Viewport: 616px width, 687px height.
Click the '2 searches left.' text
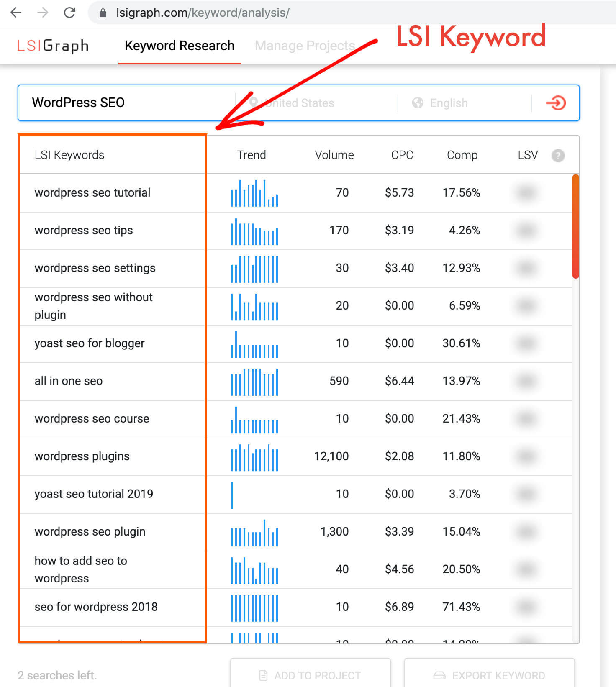pyautogui.click(x=57, y=675)
